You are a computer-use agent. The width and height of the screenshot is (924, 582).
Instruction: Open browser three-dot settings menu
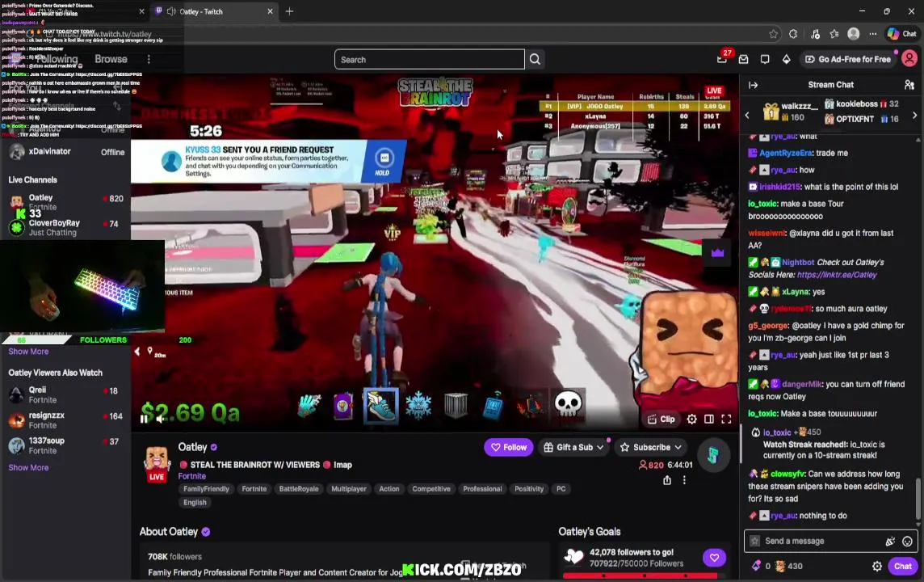pyautogui.click(x=873, y=34)
